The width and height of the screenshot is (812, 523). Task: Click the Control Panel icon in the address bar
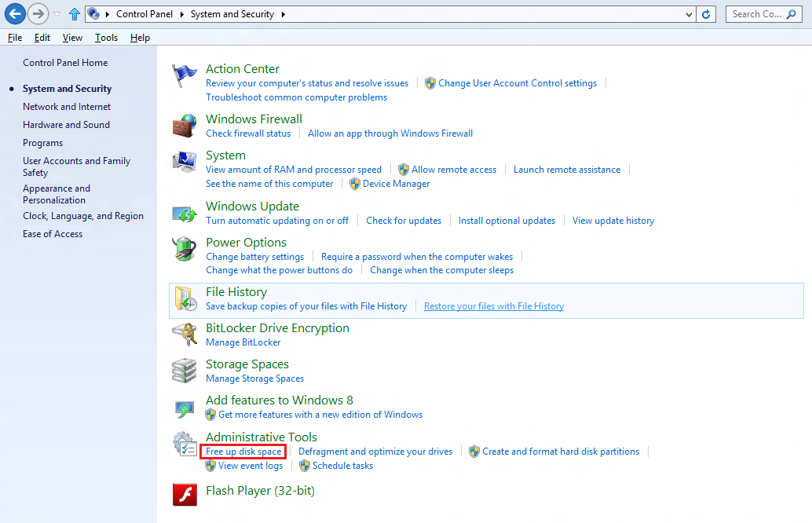pos(93,14)
